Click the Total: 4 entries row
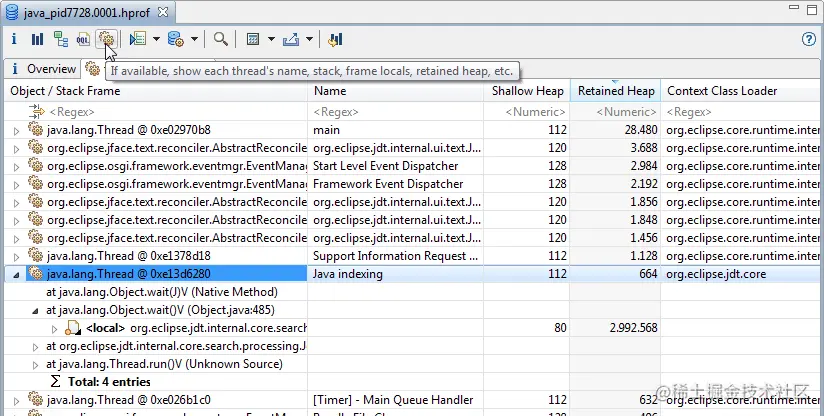This screenshot has width=824, height=416. pyautogui.click(x=109, y=382)
